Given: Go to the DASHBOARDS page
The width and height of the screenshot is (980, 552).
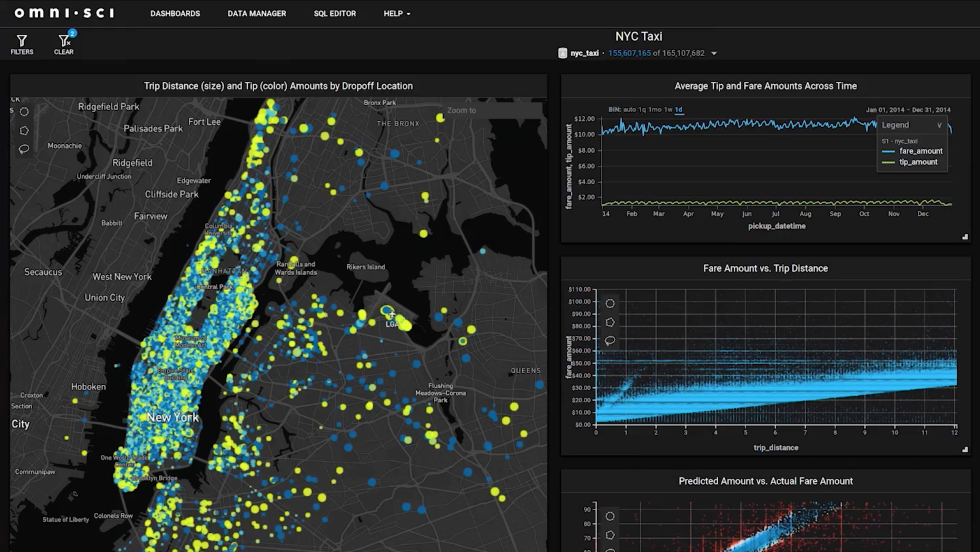Looking at the screenshot, I should pyautogui.click(x=175, y=14).
